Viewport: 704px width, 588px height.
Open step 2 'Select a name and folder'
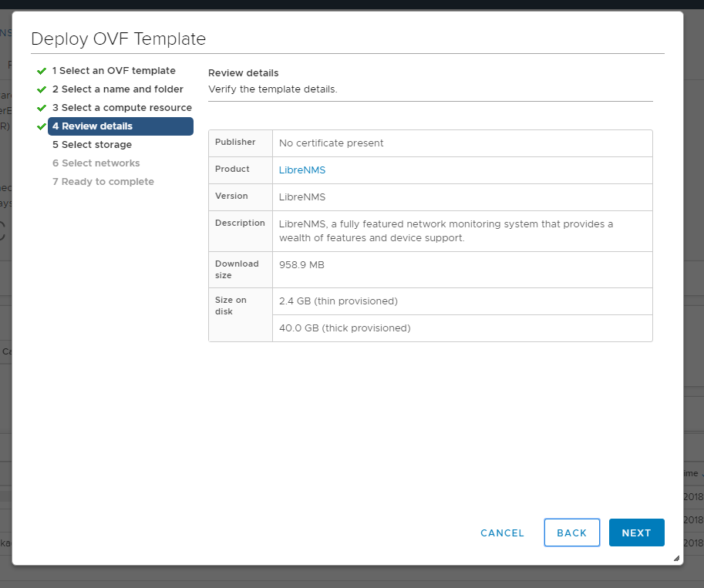point(118,89)
